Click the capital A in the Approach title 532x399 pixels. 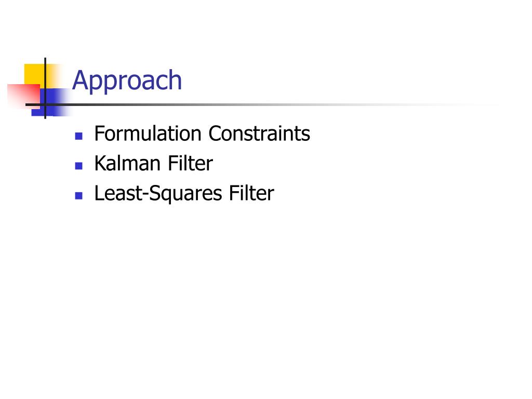(x=80, y=79)
